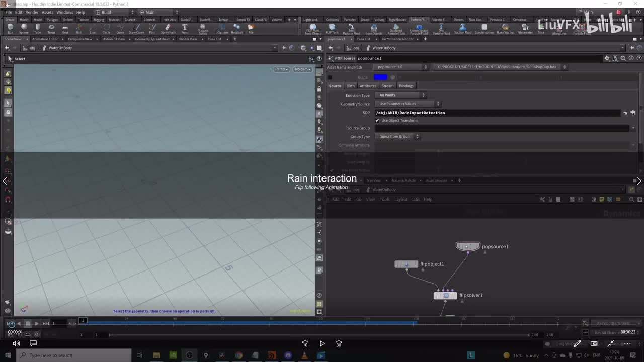This screenshot has height=362, width=644.
Task: Open the Emission Type dropdown
Action: pyautogui.click(x=400, y=95)
